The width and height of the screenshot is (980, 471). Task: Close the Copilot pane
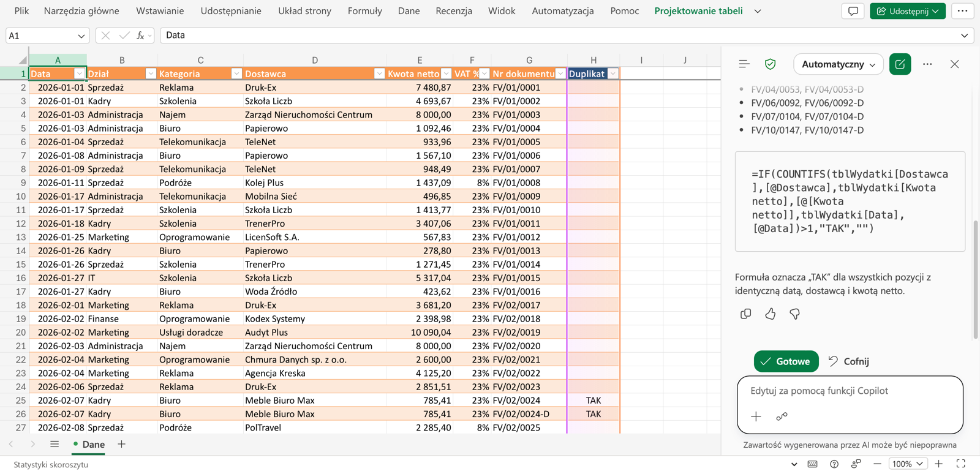(x=954, y=64)
